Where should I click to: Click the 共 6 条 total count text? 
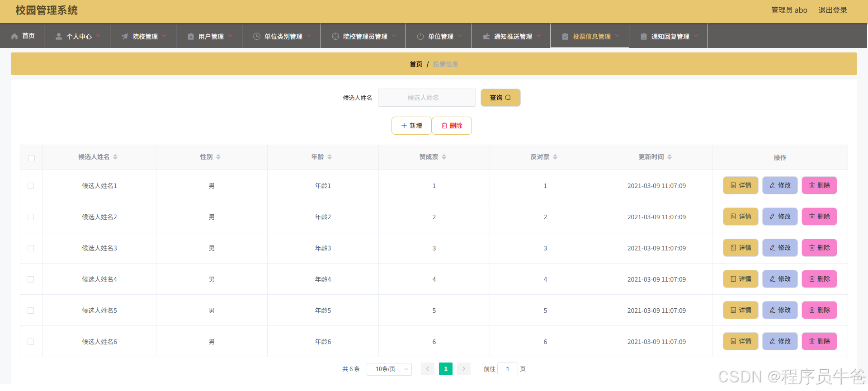tap(351, 369)
